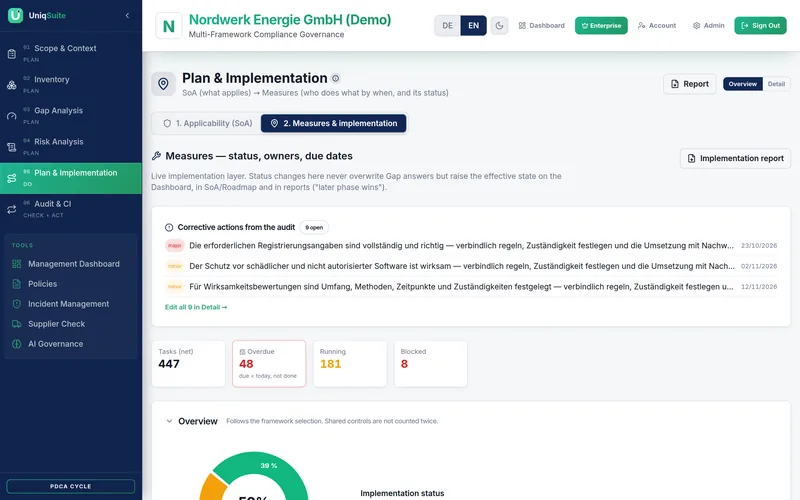This screenshot has width=800, height=500.
Task: Click info icon next to Plan & Implementation
Action: point(335,79)
